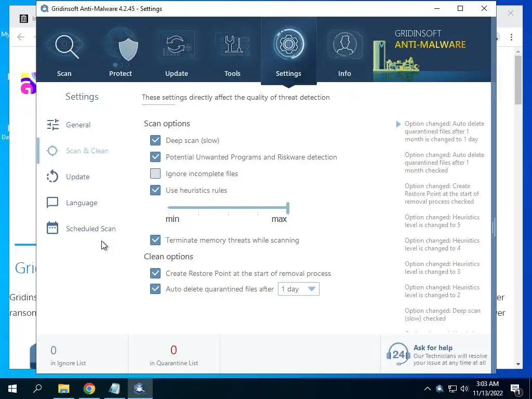Open the Update arrows icon

(176, 45)
